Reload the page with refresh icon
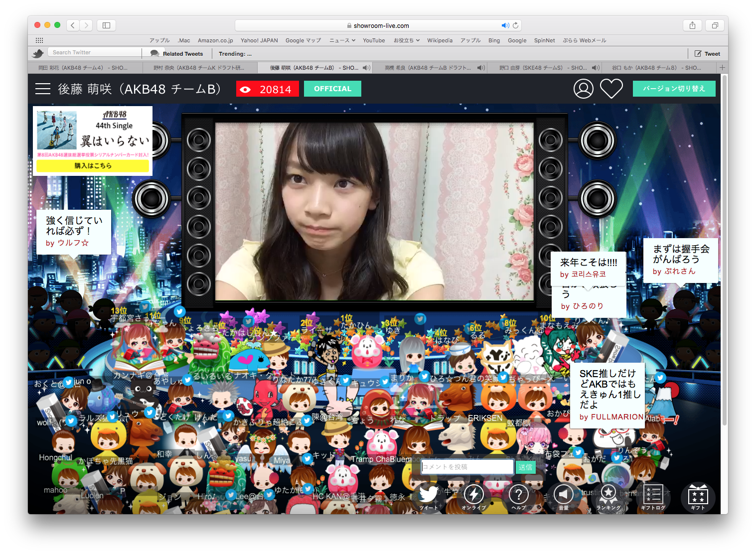 [x=515, y=25]
